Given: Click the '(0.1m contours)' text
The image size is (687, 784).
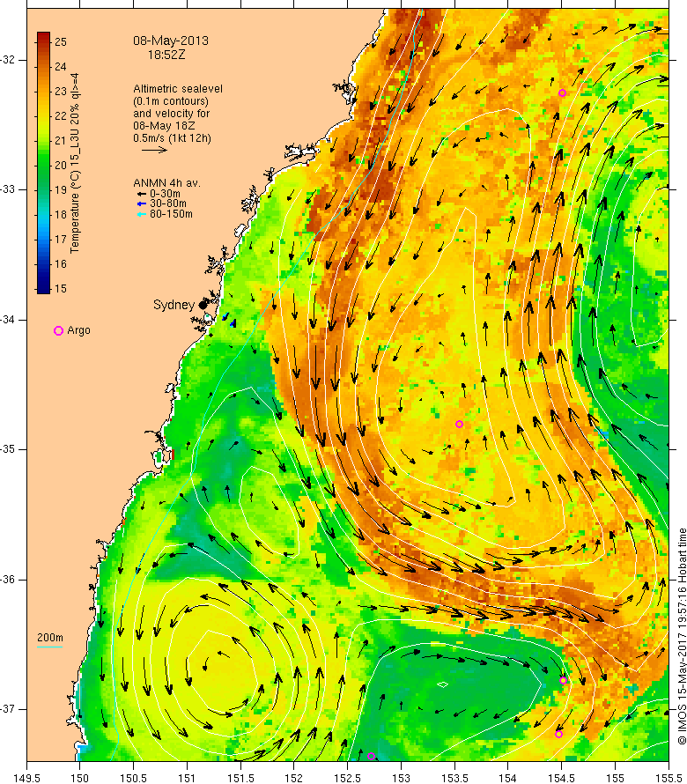Looking at the screenshot, I should (171, 101).
